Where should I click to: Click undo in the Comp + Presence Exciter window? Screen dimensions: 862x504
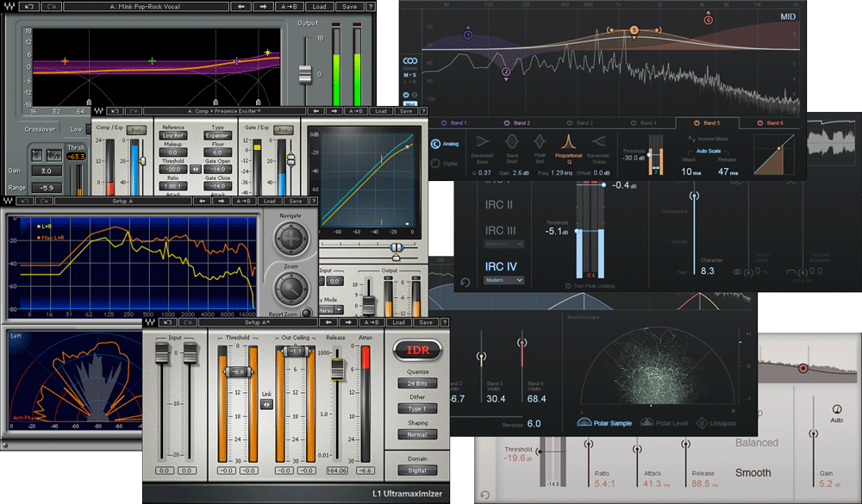pyautogui.click(x=115, y=111)
